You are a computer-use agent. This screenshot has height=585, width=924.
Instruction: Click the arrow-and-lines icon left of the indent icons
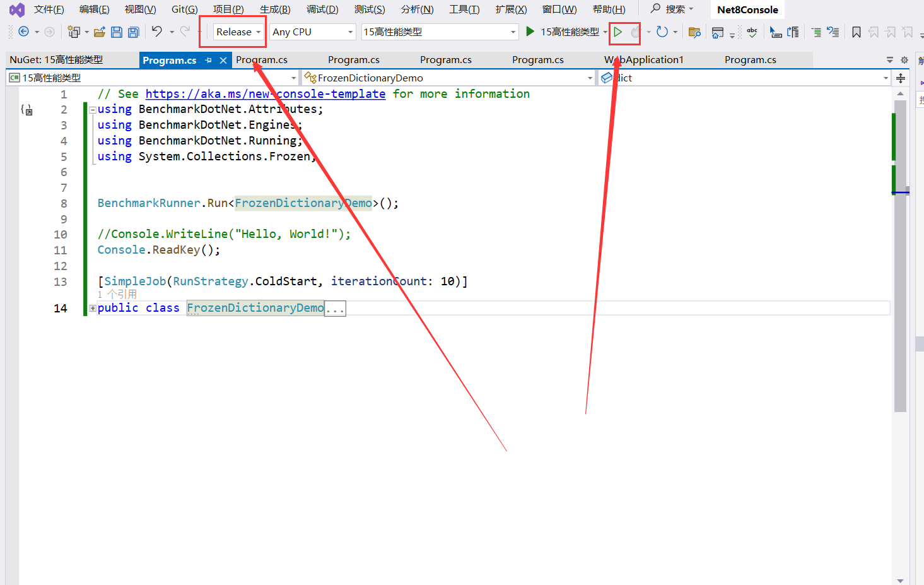(793, 32)
